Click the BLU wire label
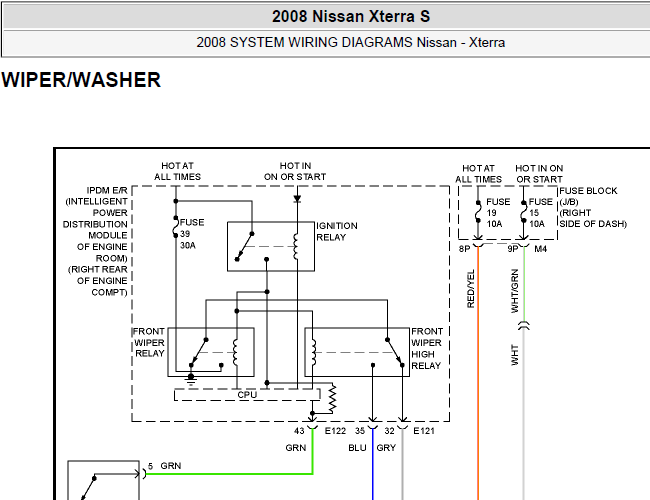Screen dimensions: 650x500 point(357,448)
